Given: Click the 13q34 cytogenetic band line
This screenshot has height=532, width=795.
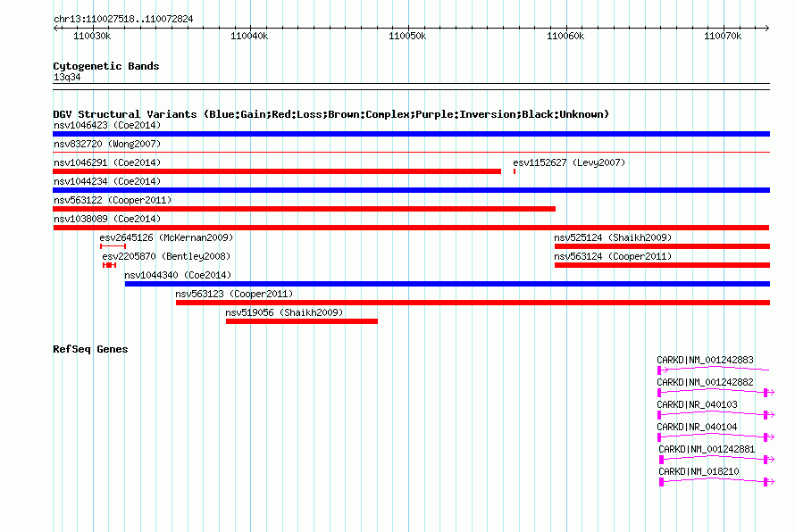Looking at the screenshot, I should point(411,87).
